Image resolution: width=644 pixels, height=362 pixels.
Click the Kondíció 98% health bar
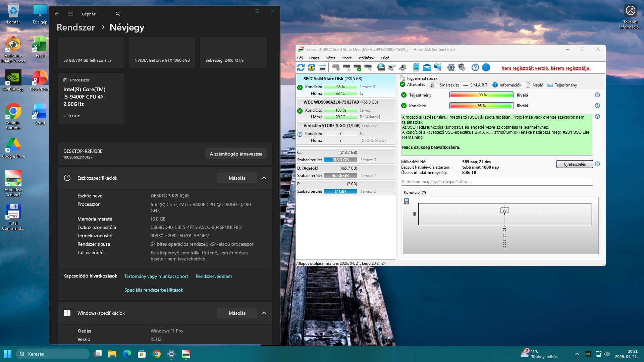pos(481,106)
